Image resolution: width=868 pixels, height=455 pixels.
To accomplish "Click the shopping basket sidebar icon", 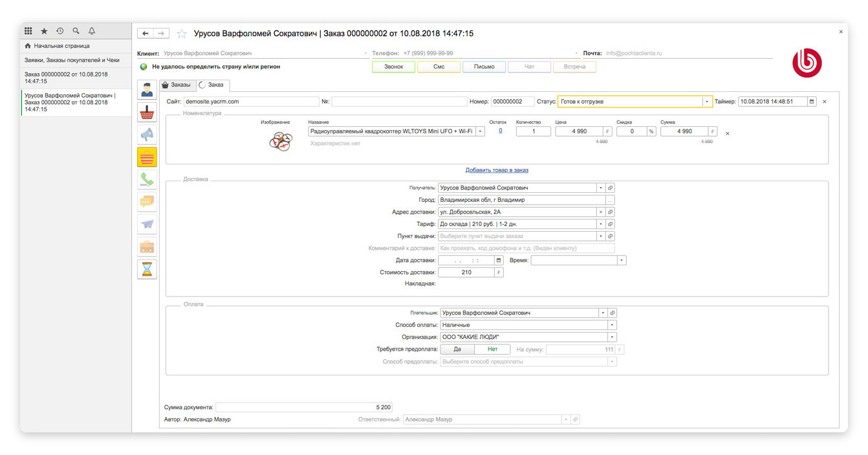I will pyautogui.click(x=147, y=112).
